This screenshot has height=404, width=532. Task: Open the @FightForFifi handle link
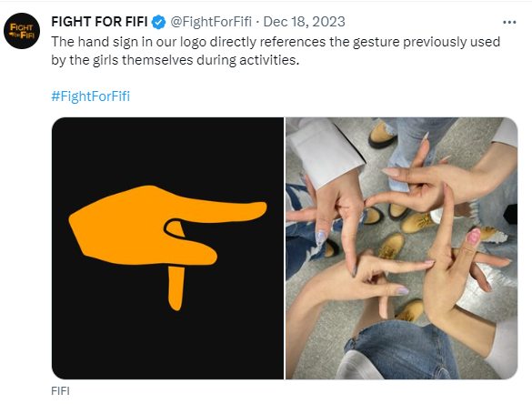click(211, 22)
